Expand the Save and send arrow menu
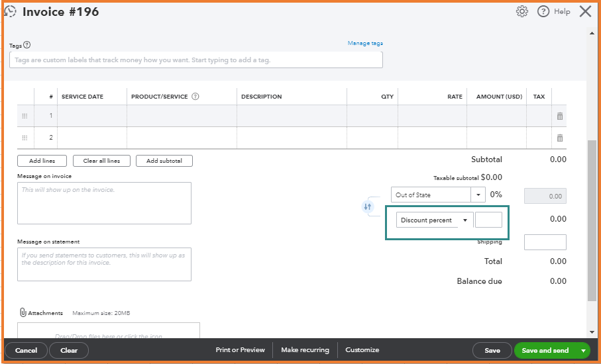This screenshot has width=601, height=364. tap(583, 350)
